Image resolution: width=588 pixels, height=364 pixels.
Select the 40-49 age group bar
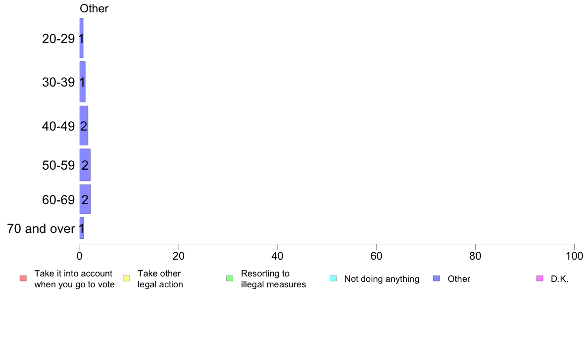coord(84,126)
